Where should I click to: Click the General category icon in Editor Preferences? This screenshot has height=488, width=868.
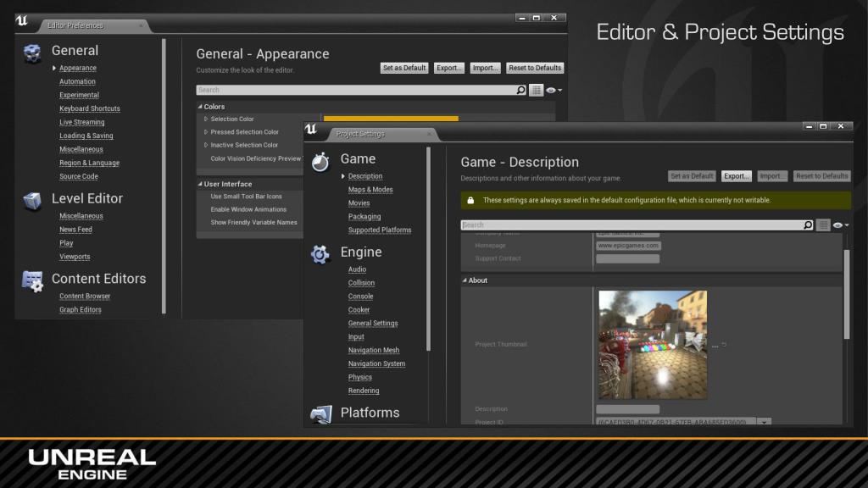coord(33,53)
